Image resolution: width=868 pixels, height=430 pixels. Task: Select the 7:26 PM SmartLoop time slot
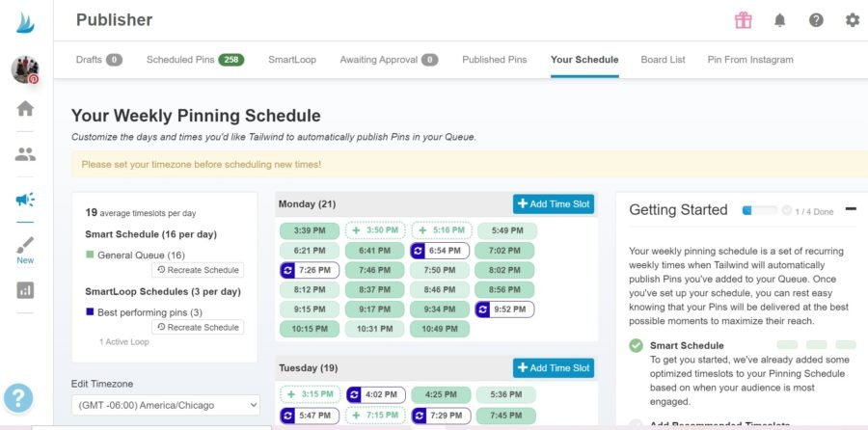pos(310,270)
